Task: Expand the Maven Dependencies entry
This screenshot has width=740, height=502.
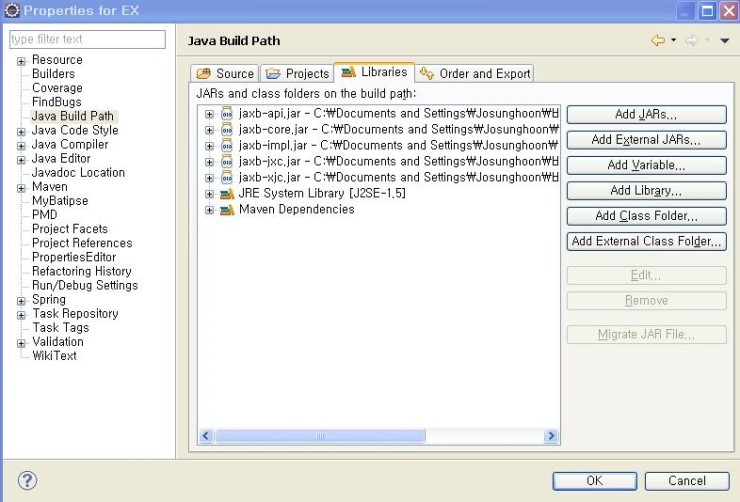Action: (210, 210)
